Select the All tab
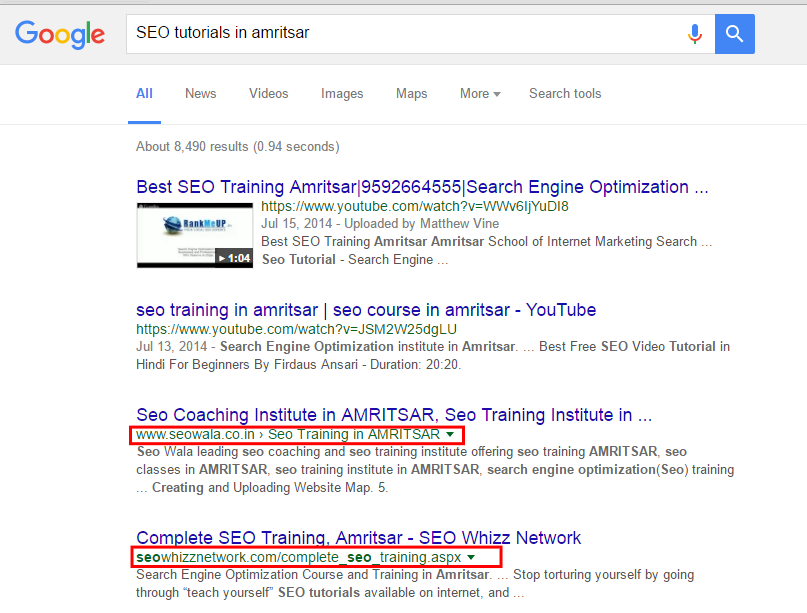Screen dimensions: 807x613 pos(144,94)
